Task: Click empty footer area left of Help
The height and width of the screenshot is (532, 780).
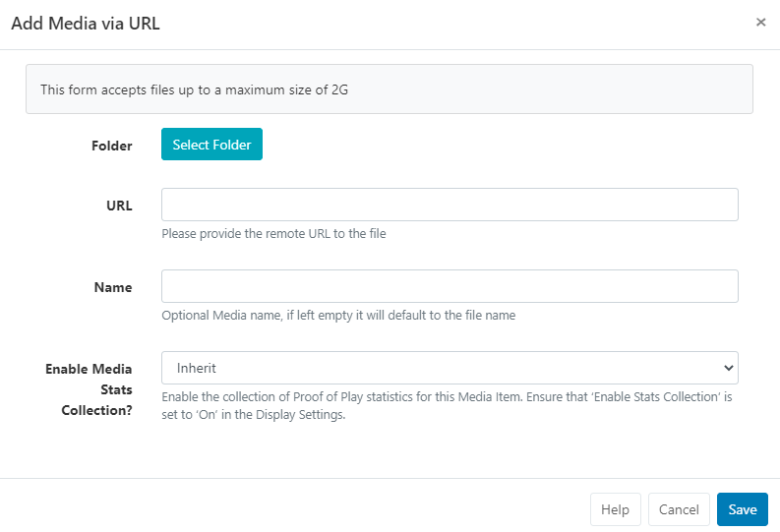Action: pos(295,509)
